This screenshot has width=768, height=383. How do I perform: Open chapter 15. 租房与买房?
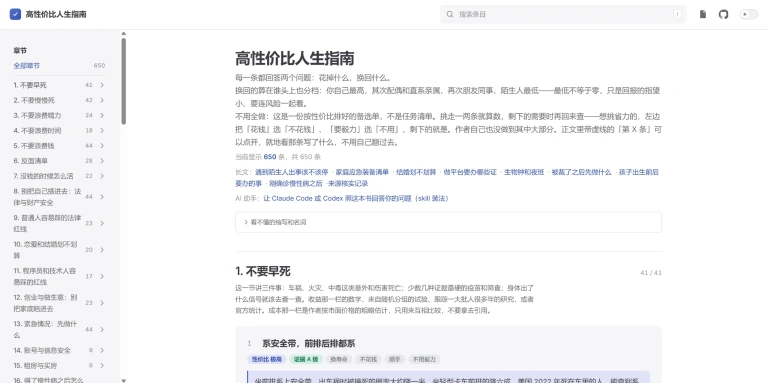coord(35,365)
